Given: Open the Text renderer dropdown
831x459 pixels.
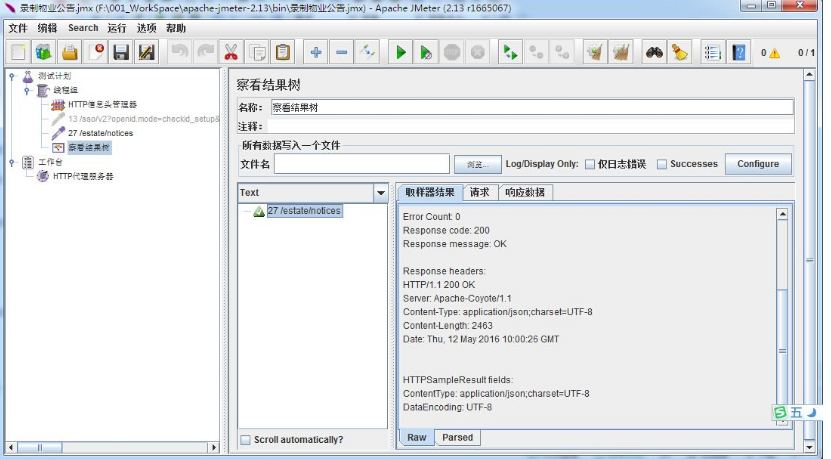Looking at the screenshot, I should click(381, 193).
